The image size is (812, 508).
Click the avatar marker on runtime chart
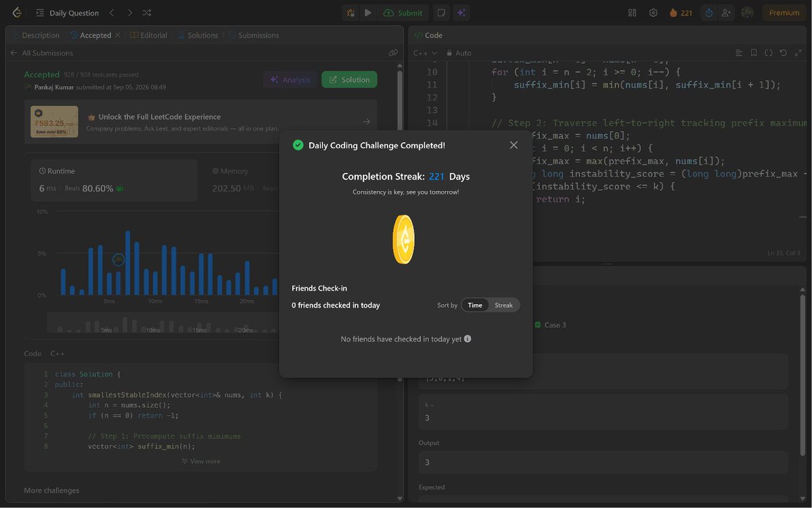pos(118,259)
